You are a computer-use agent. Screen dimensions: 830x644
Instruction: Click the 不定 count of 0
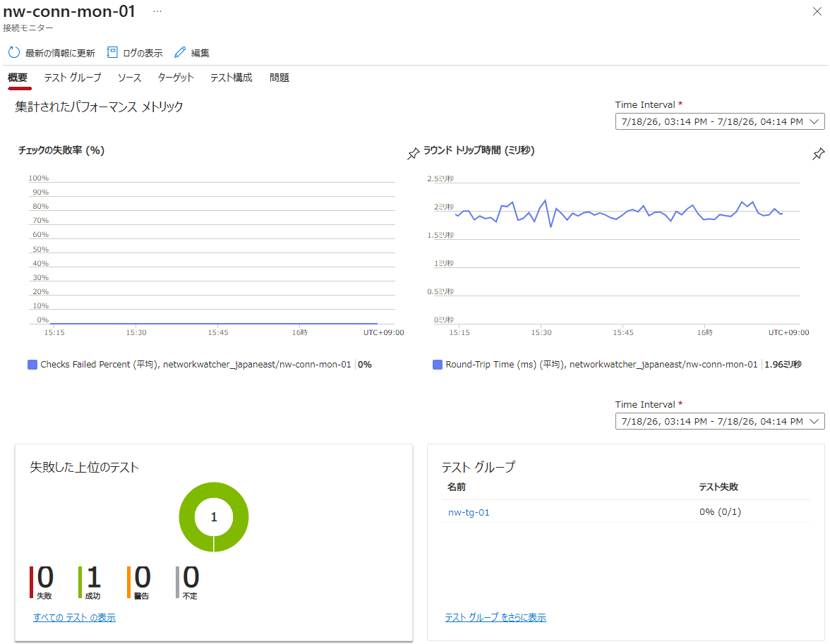191,577
